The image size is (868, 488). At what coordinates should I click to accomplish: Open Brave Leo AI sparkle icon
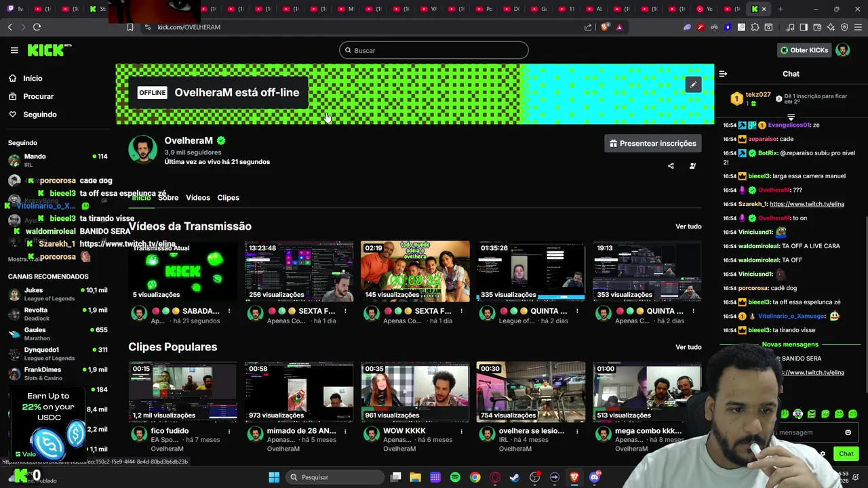pyautogui.click(x=831, y=27)
